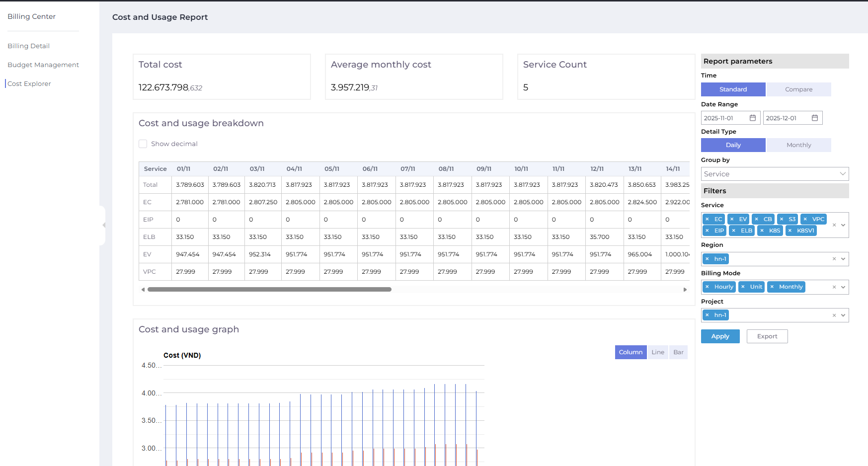Screen dimensions: 868x466
Task: Remove the CB service filter tag
Action: click(x=756, y=219)
